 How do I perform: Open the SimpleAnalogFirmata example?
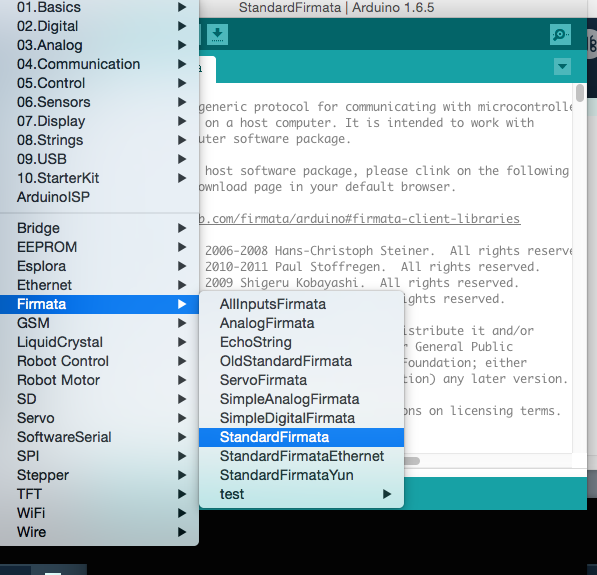click(301, 399)
